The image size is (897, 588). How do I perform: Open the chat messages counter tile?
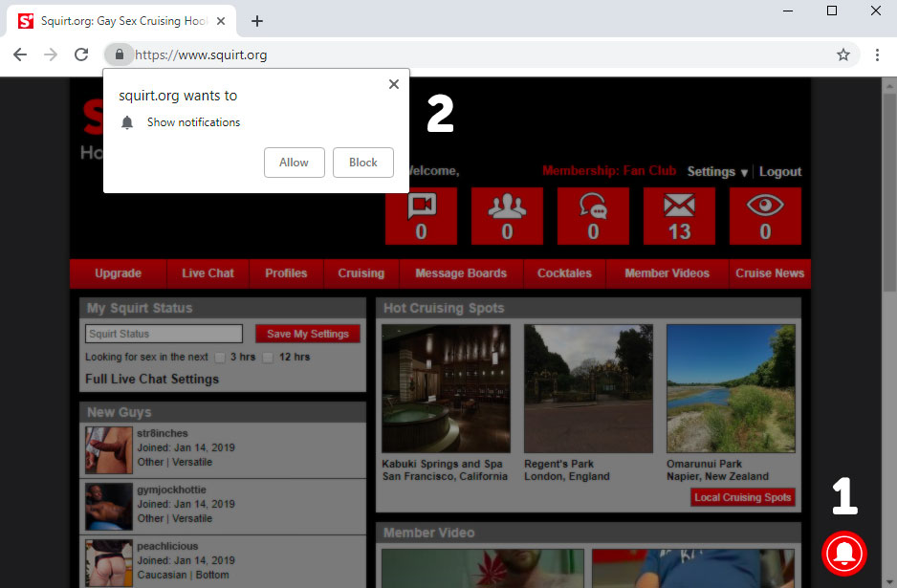(593, 216)
